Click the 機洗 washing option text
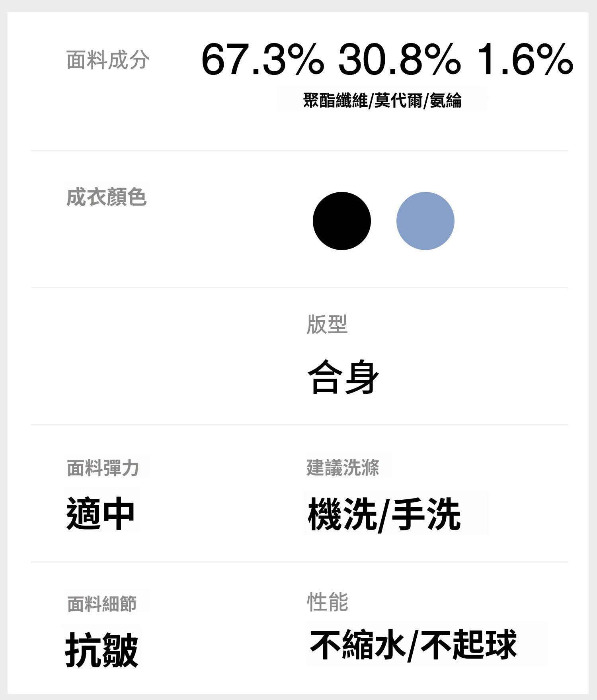This screenshot has width=597, height=700. click(x=342, y=514)
